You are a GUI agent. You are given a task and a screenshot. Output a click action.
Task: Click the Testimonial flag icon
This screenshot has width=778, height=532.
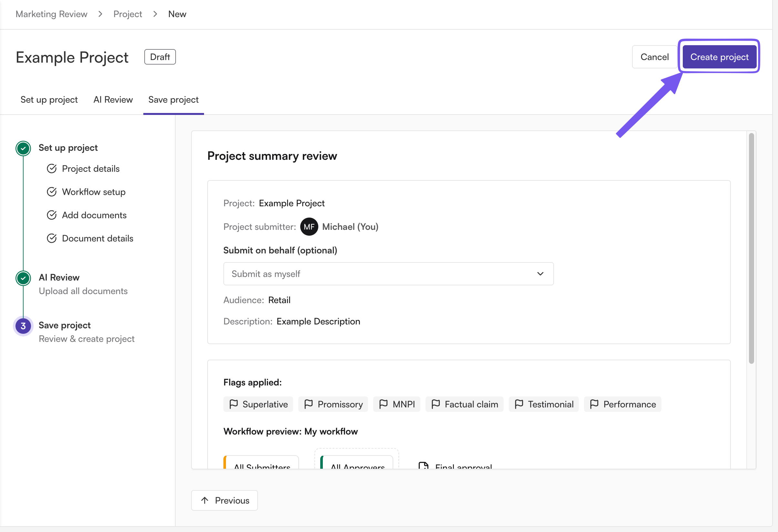(x=519, y=404)
